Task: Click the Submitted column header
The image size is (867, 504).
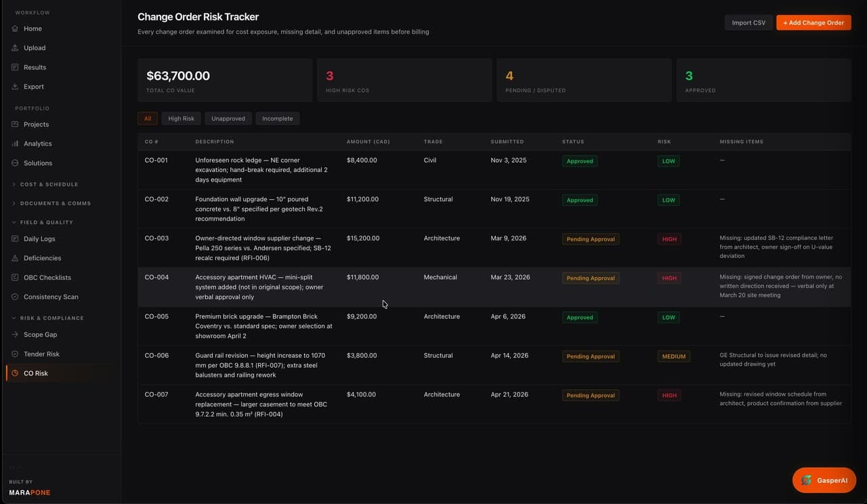Action: pyautogui.click(x=507, y=142)
